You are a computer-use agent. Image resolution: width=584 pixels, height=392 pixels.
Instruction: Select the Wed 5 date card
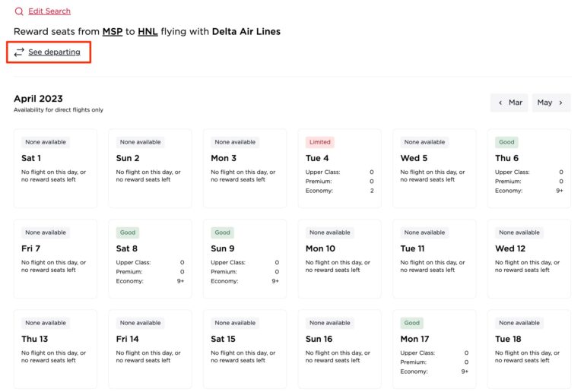point(434,169)
